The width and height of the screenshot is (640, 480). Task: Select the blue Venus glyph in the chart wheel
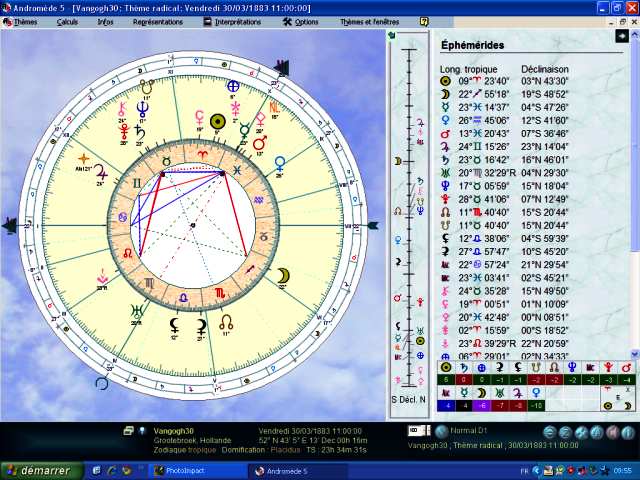(280, 164)
